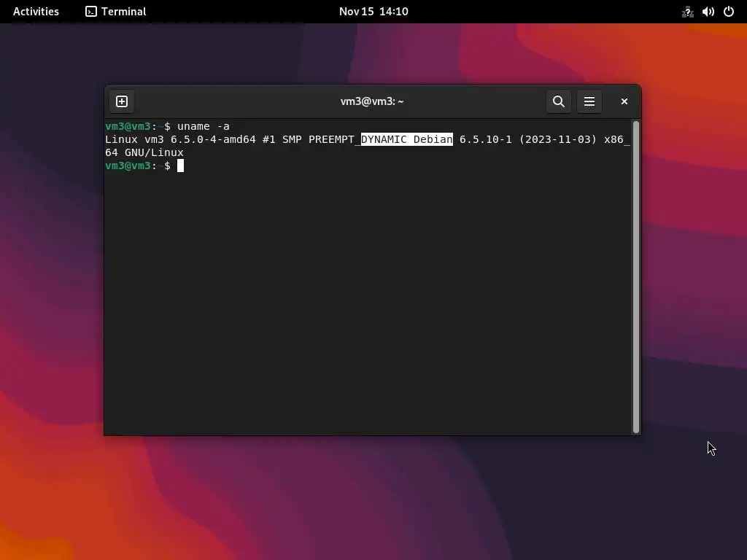Click the power icon in top bar

(x=729, y=12)
